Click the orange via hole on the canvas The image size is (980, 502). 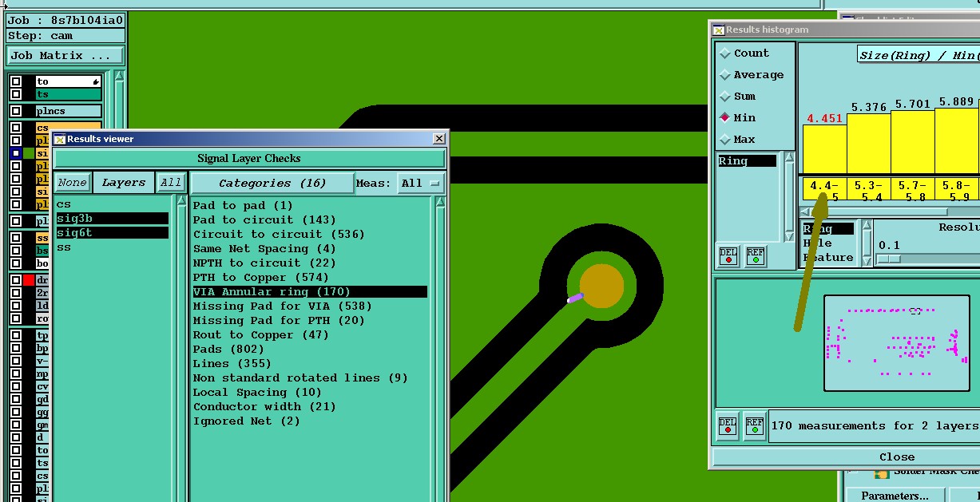[x=601, y=286]
